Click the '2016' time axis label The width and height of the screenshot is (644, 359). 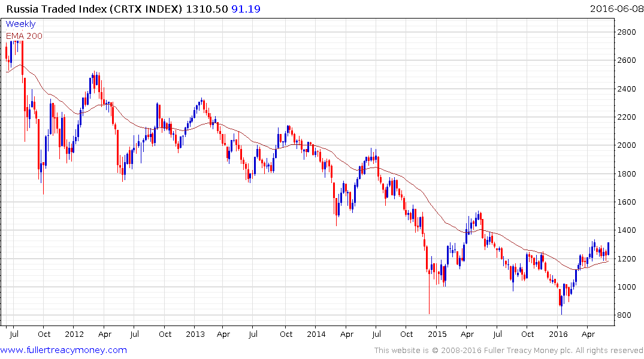click(558, 334)
